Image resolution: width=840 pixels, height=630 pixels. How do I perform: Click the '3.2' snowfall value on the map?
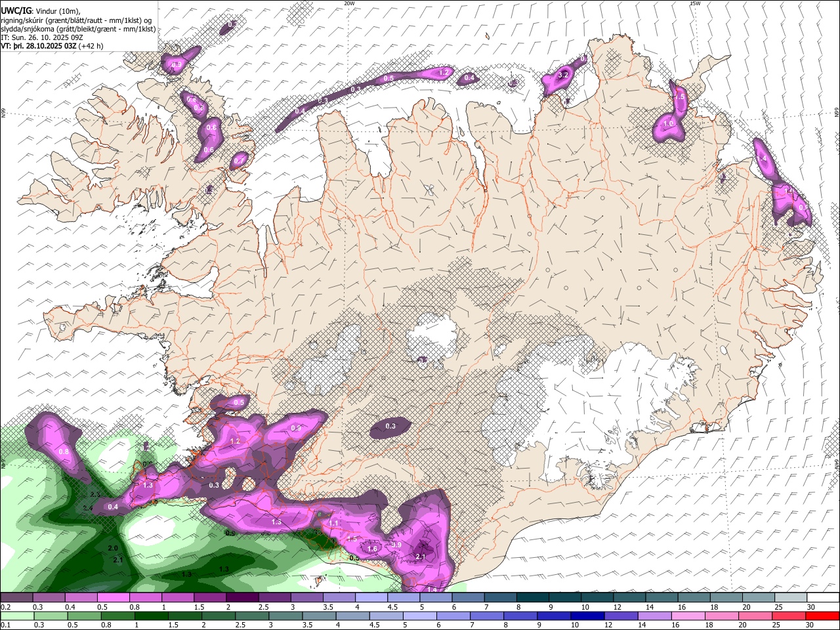tap(562, 75)
